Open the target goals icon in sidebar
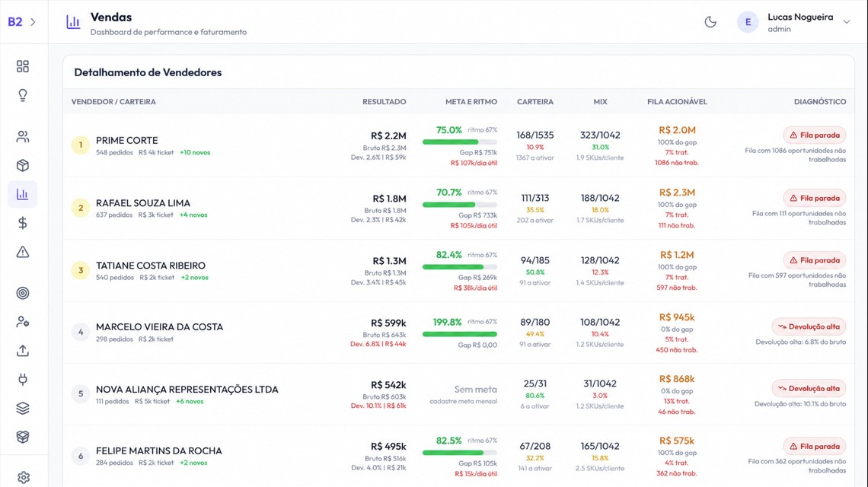The width and height of the screenshot is (868, 487). tap(23, 293)
